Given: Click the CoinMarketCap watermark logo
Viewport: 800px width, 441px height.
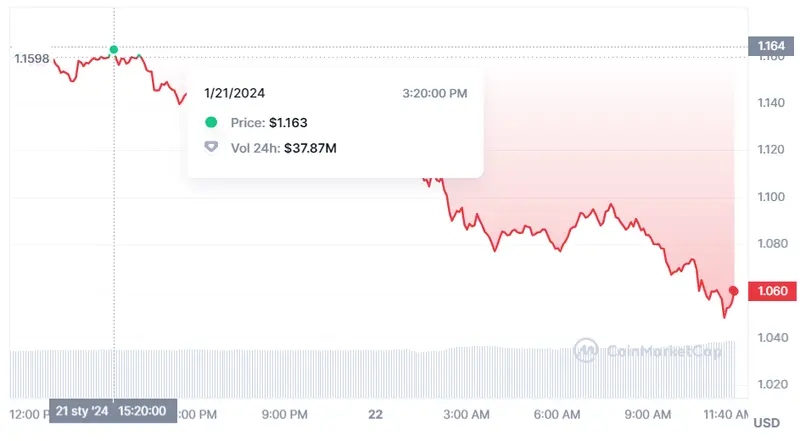Looking at the screenshot, I should click(x=587, y=350).
